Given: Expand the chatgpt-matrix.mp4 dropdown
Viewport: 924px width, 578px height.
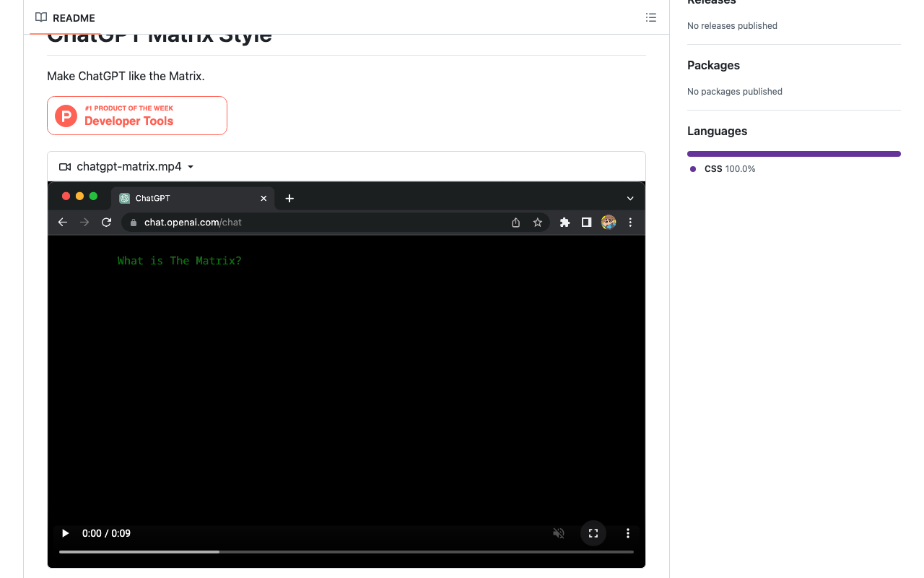Looking at the screenshot, I should click(127, 167).
